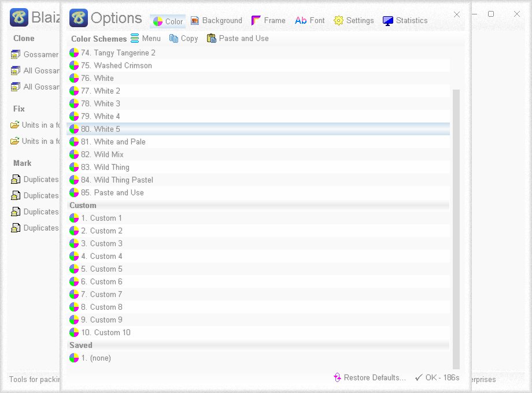532x393 pixels.
Task: Open the Background tab icon
Action: pyautogui.click(x=195, y=21)
